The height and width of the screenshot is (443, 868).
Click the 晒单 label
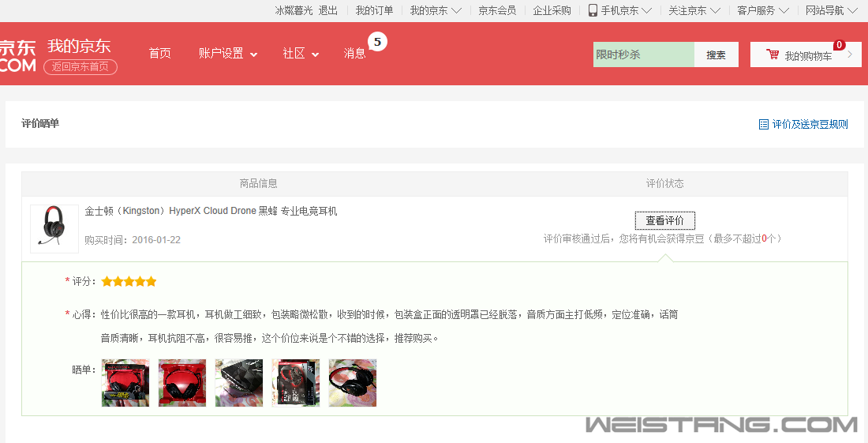[x=84, y=370]
